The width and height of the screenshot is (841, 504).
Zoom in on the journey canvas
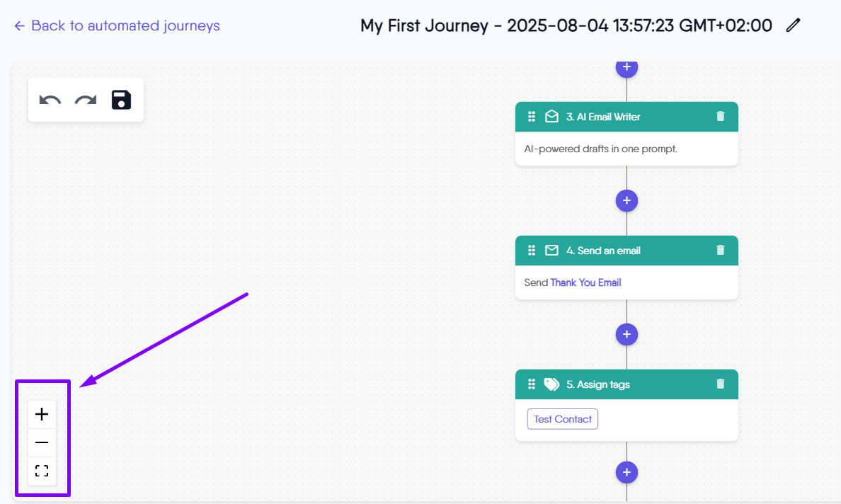click(x=42, y=414)
